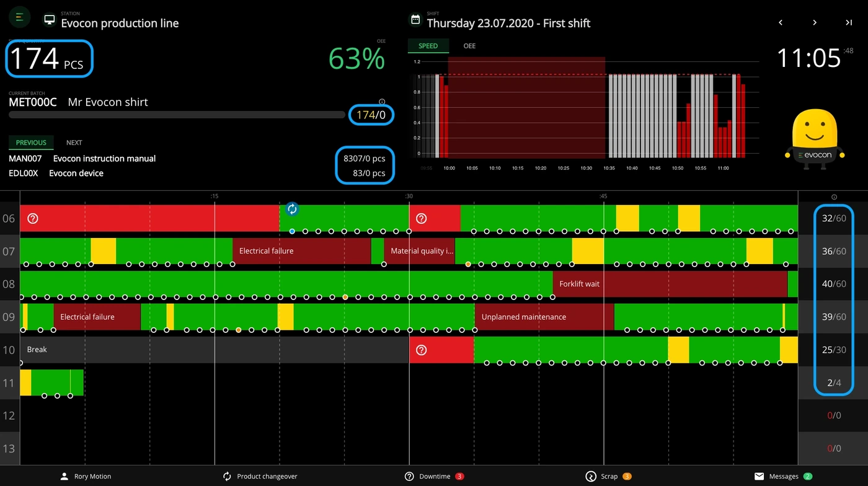Select the NEXT batches tab
The width and height of the screenshot is (868, 486).
[74, 143]
